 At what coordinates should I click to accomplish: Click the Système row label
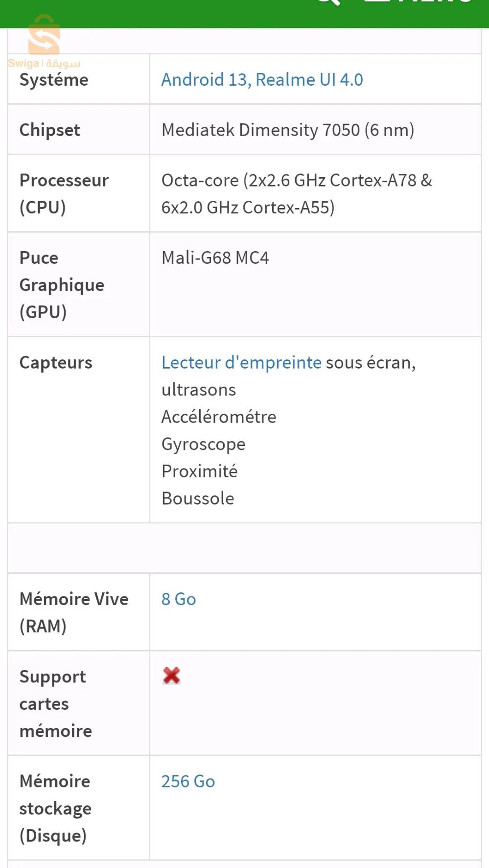54,80
